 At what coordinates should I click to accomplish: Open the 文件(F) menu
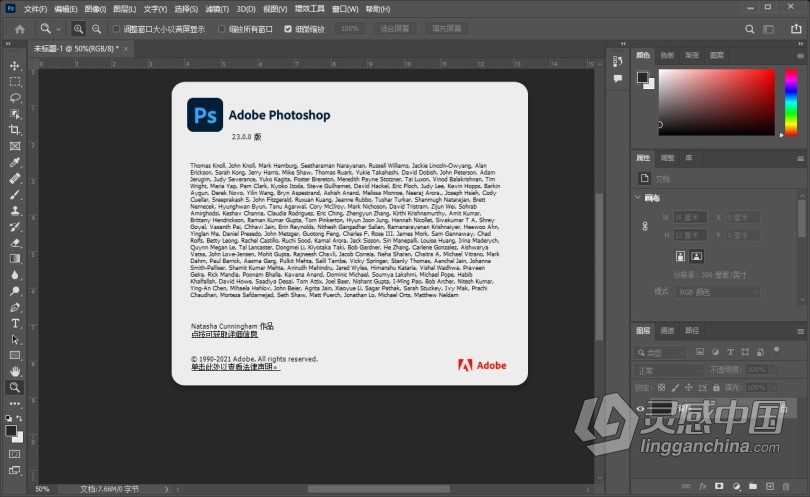35,9
